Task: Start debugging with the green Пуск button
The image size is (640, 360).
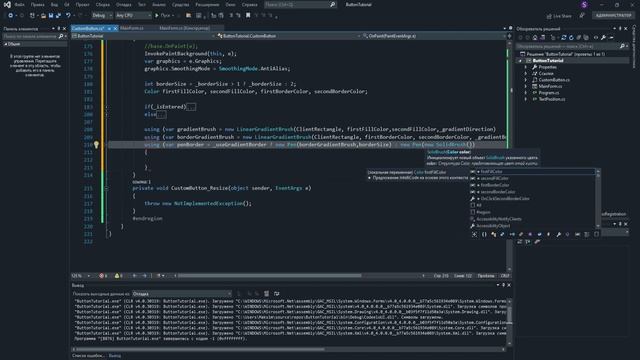Action: (162, 16)
